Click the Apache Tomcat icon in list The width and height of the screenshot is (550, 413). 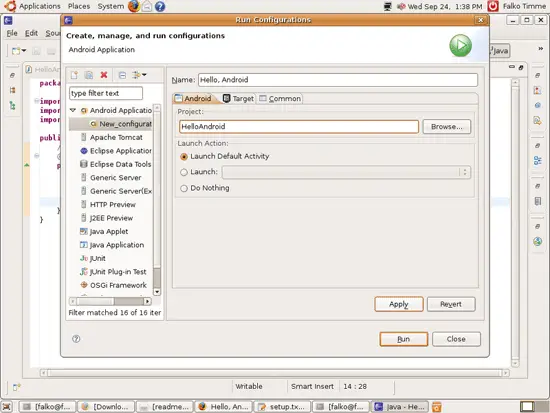pos(83,137)
